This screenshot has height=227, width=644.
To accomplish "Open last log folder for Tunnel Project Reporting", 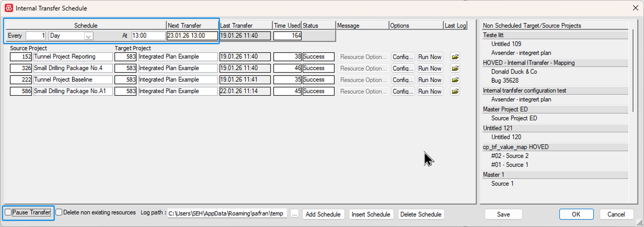I will [x=455, y=57].
